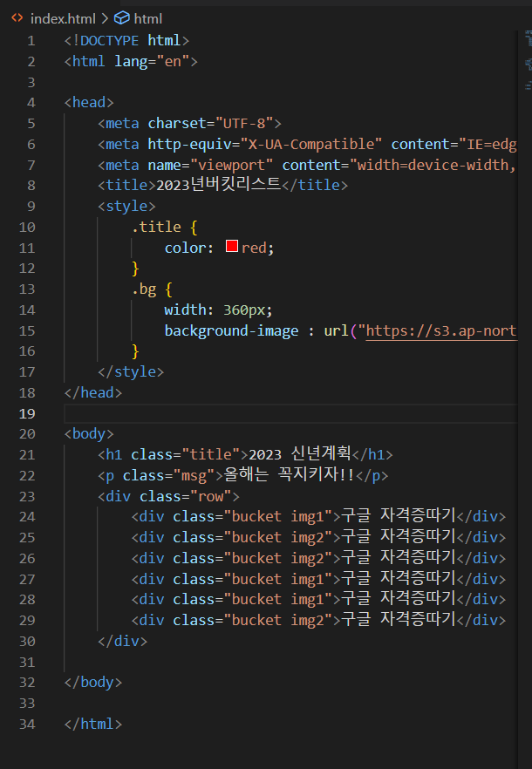Click the opening body tag on line 20
This screenshot has height=769, width=532.
click(89, 434)
